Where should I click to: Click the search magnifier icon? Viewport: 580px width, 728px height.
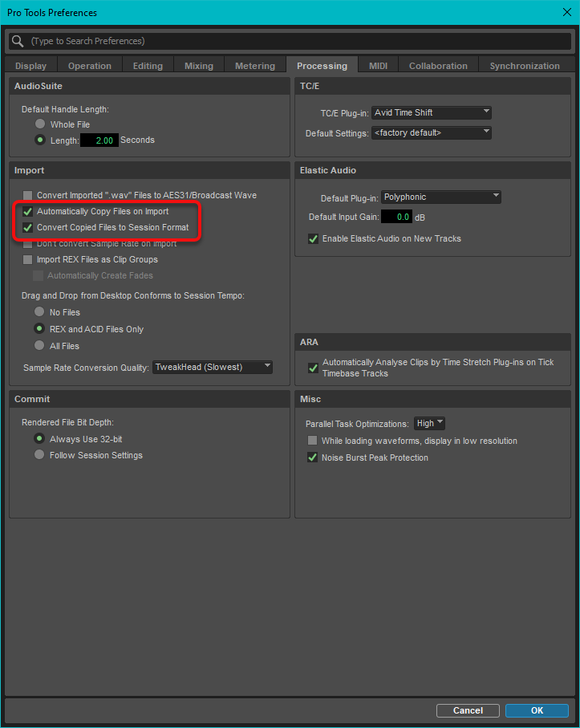[18, 41]
